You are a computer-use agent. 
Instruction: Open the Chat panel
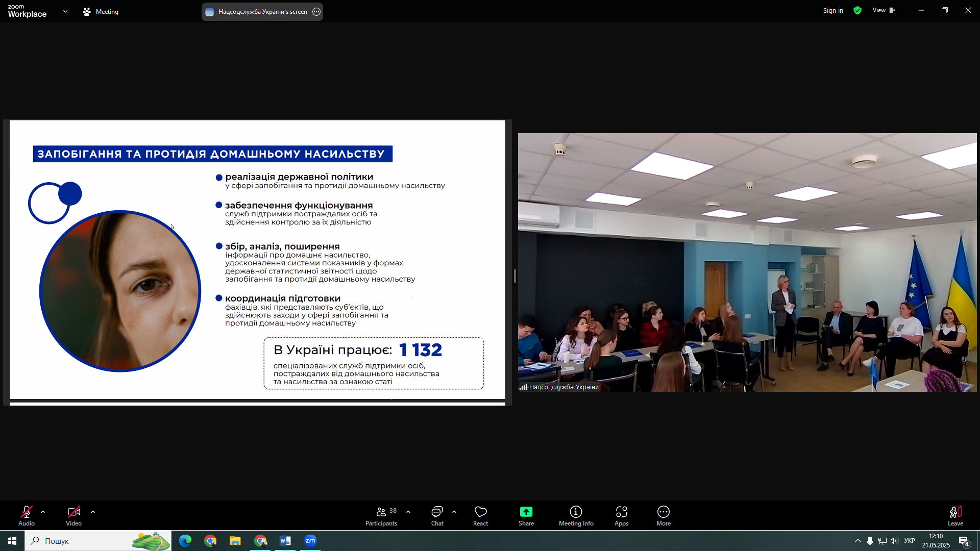click(x=437, y=512)
